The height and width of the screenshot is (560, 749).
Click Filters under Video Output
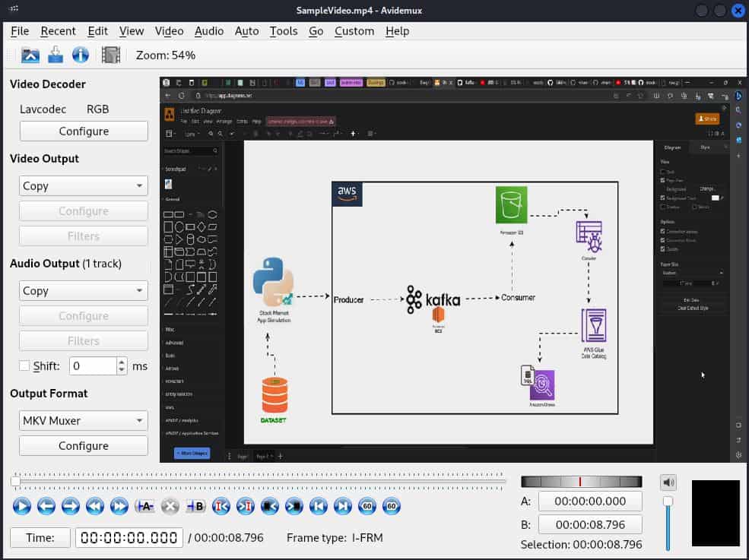click(x=84, y=236)
